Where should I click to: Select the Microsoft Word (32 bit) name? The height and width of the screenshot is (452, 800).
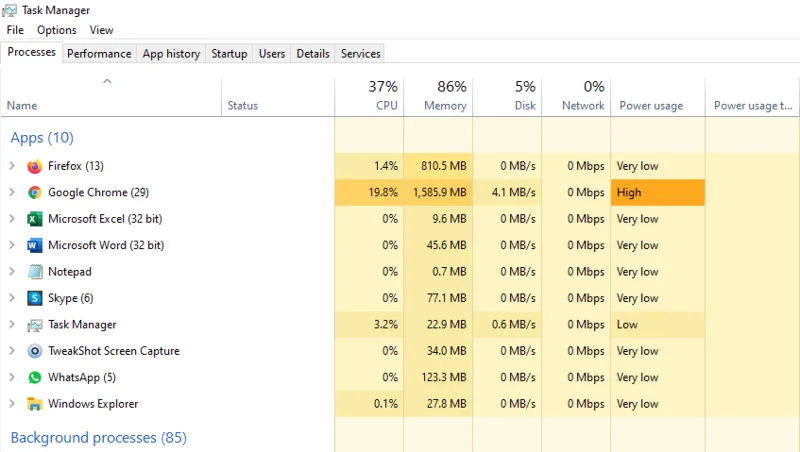click(106, 245)
